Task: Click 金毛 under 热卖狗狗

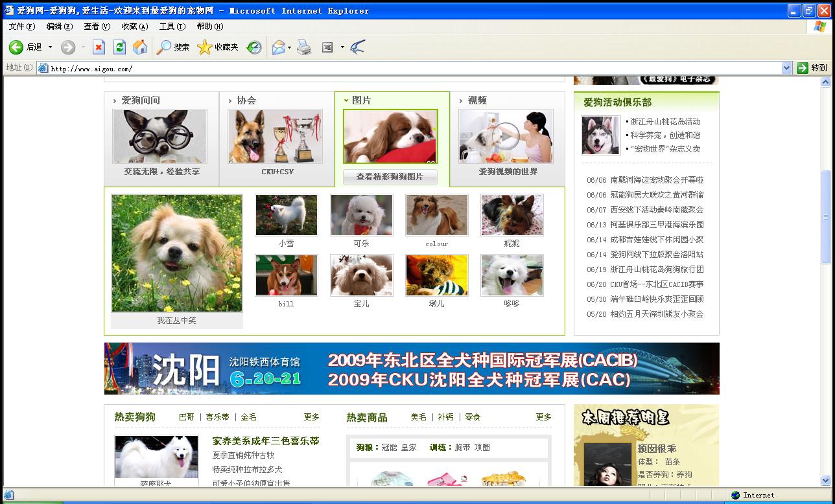Action: click(249, 417)
